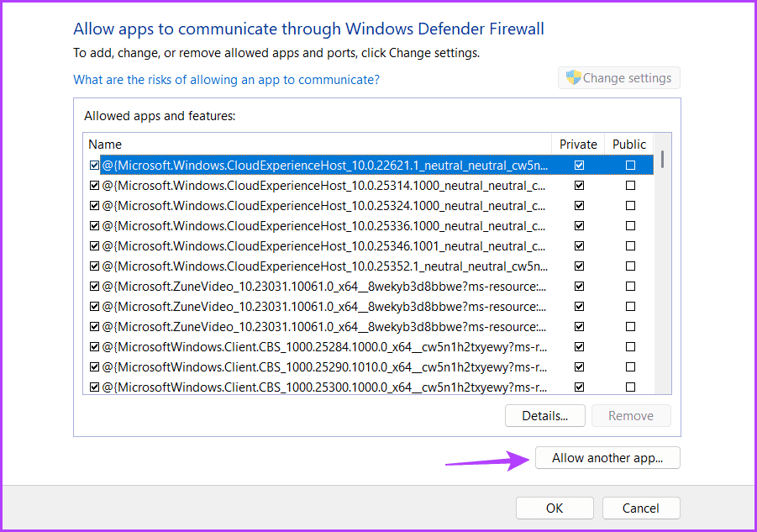The image size is (757, 532).
Task: Click the allowed apps list scrollbar thumb
Action: point(662,160)
